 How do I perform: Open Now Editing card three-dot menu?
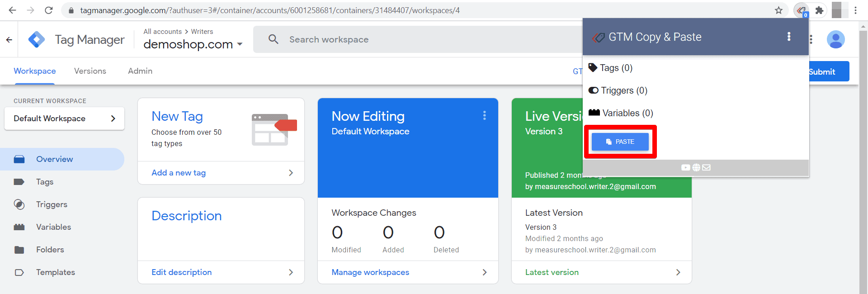pyautogui.click(x=484, y=116)
